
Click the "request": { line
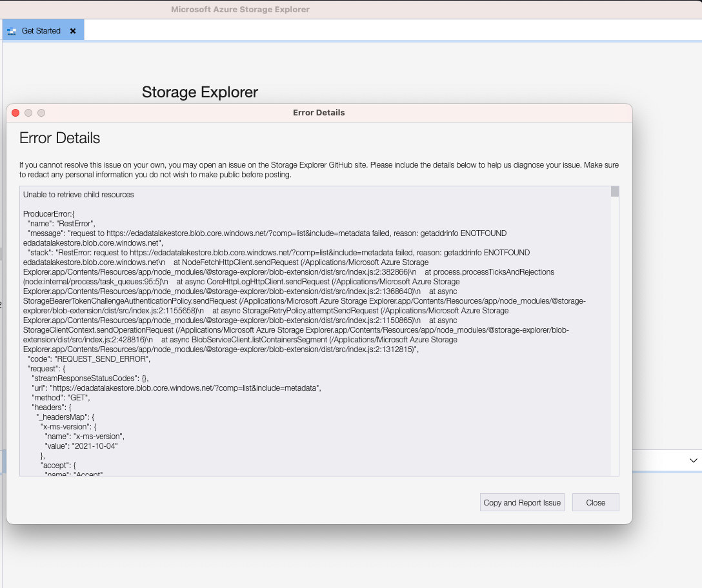pos(46,369)
